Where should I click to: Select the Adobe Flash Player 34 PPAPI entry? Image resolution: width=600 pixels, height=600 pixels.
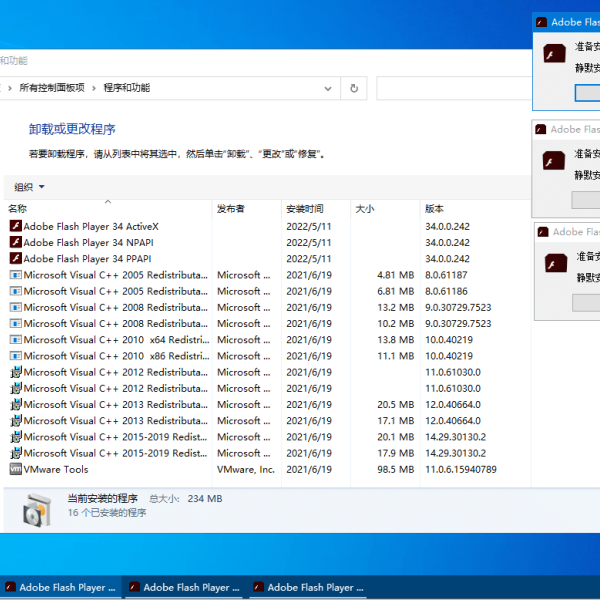pos(87,259)
